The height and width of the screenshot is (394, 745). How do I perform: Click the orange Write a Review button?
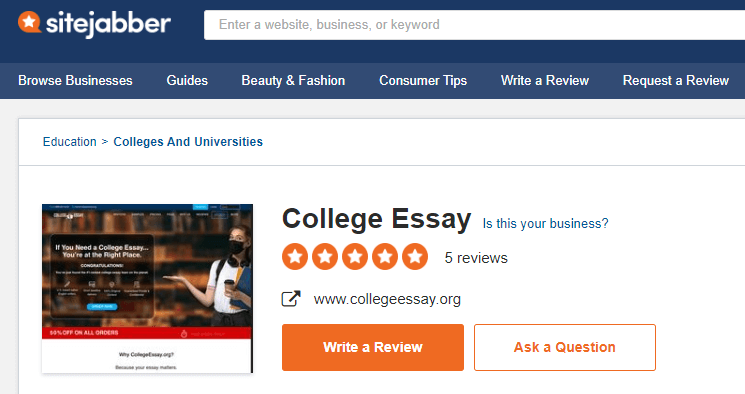373,347
